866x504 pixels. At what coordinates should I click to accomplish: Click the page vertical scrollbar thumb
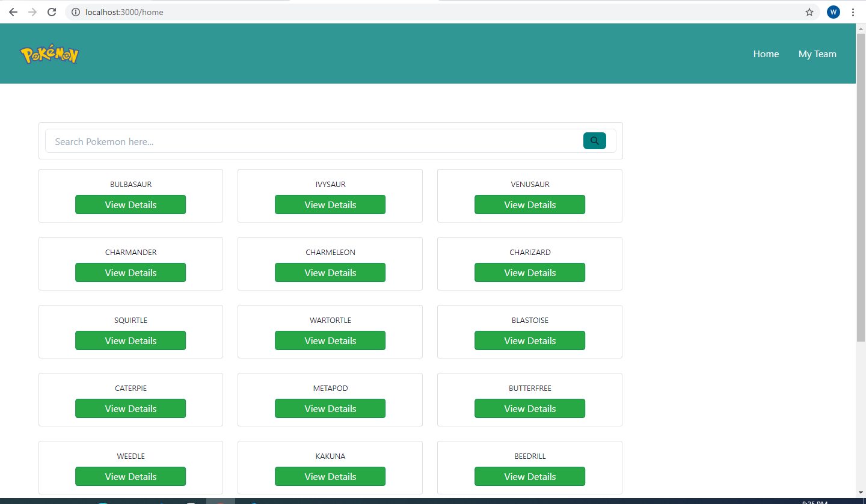tap(861, 188)
